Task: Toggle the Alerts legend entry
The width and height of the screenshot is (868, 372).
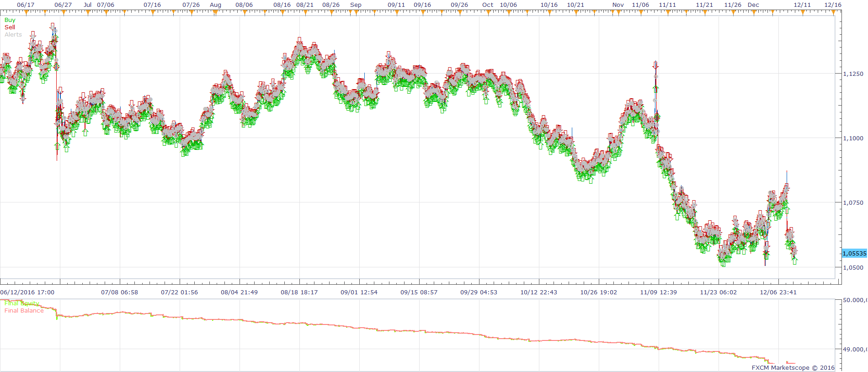Action: point(13,35)
